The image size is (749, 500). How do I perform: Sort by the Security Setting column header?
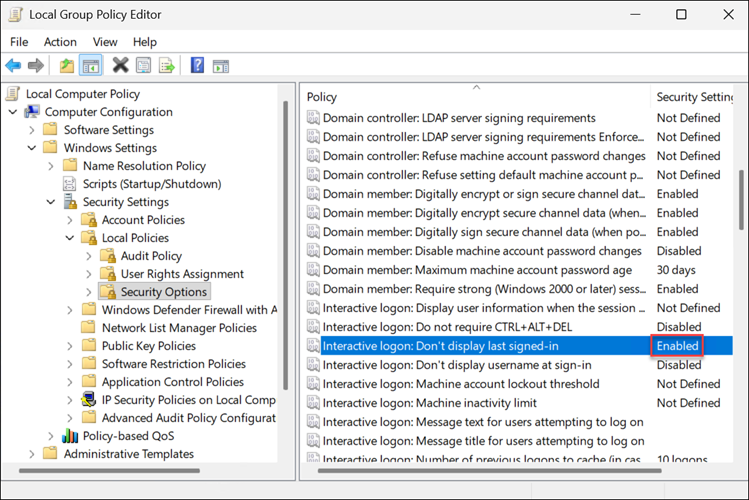point(692,97)
